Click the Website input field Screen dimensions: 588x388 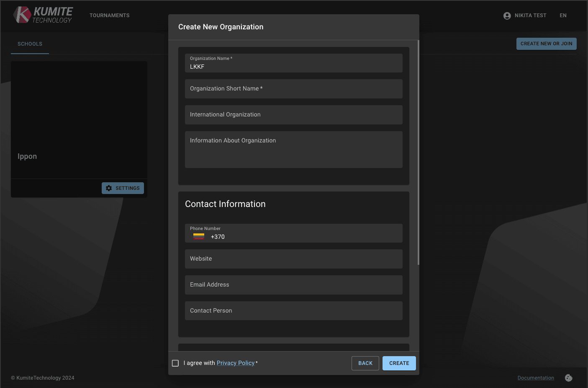click(x=293, y=259)
